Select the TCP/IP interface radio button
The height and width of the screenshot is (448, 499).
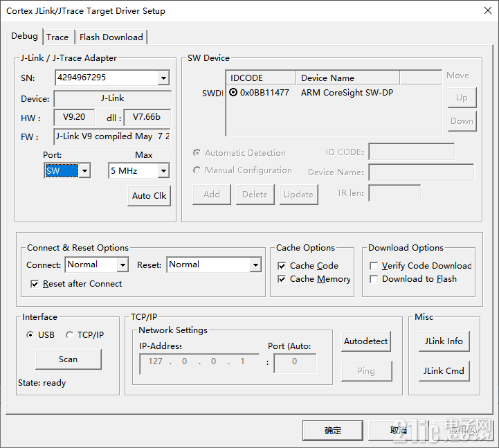[x=69, y=335]
